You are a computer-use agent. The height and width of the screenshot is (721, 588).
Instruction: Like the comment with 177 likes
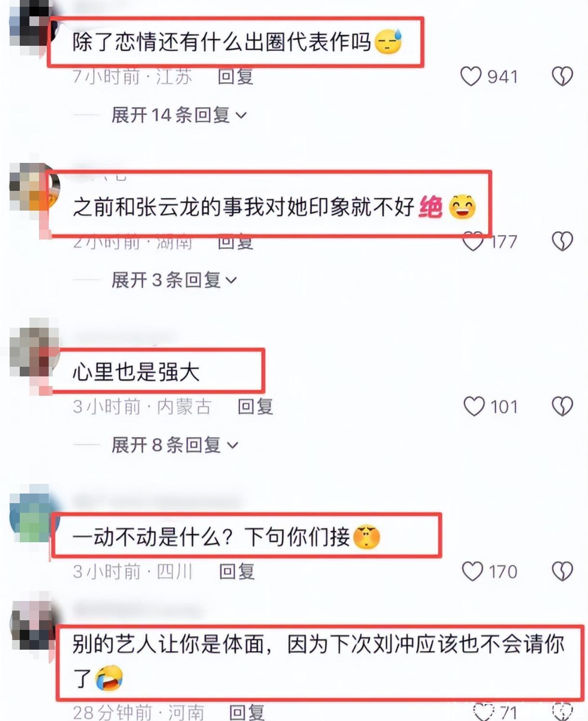(x=472, y=241)
